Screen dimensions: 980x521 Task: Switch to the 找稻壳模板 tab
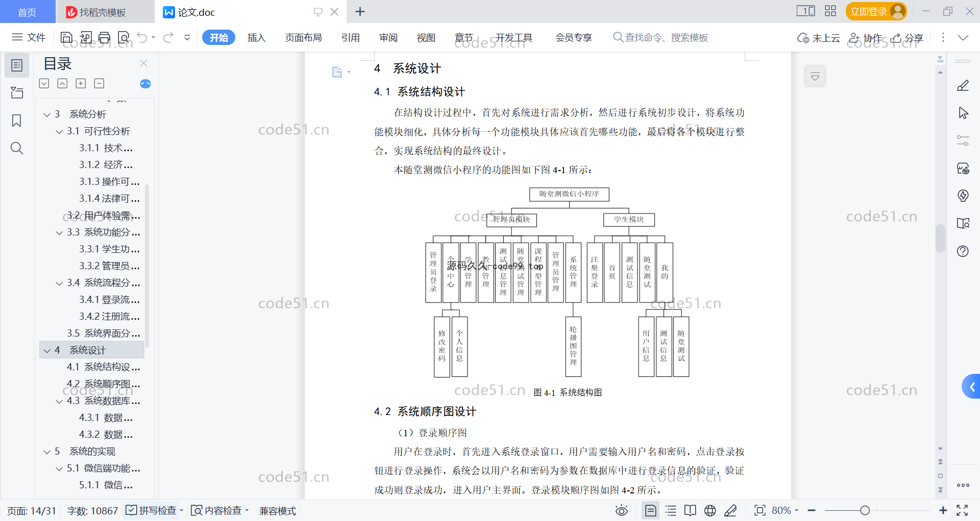pyautogui.click(x=104, y=12)
